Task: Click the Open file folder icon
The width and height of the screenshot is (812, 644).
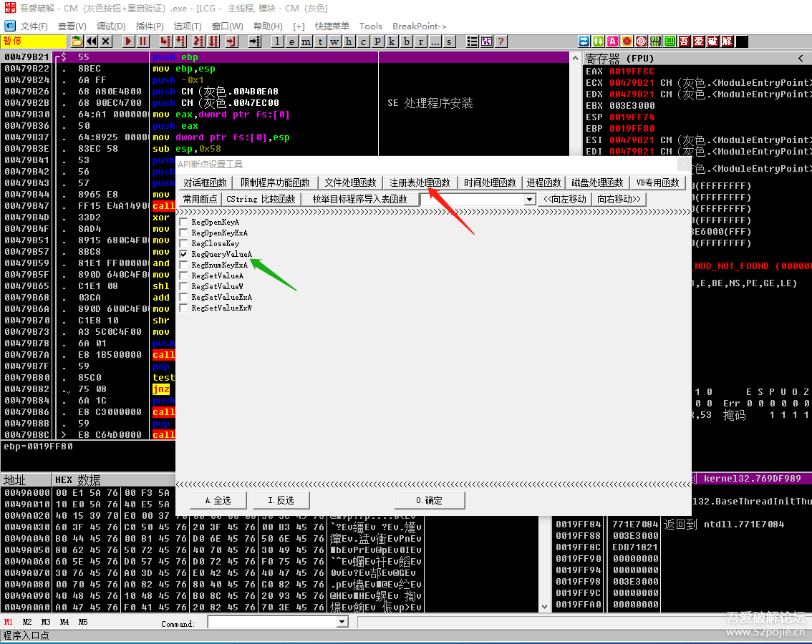Action: pos(77,42)
